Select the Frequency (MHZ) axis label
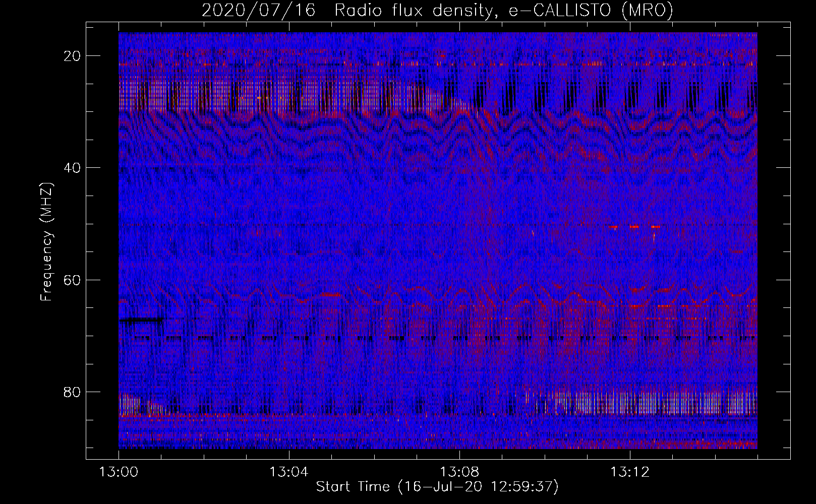The image size is (816, 504). coord(46,242)
